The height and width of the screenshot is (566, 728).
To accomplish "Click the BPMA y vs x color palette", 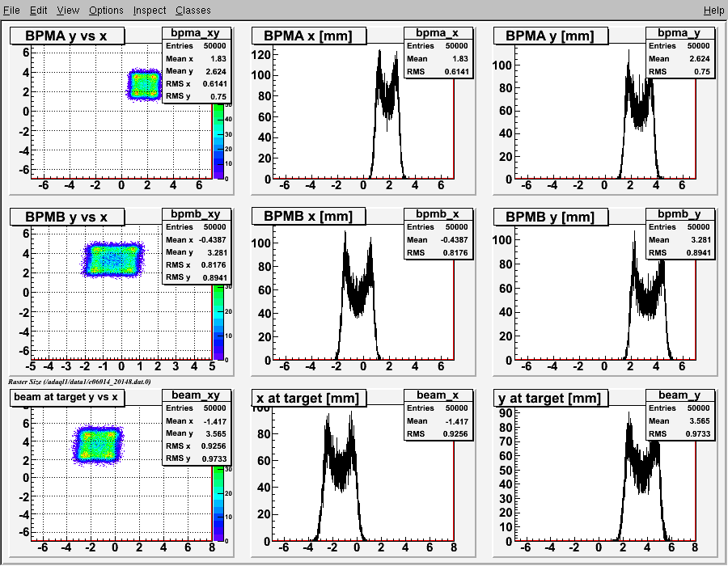I will 218,141.
